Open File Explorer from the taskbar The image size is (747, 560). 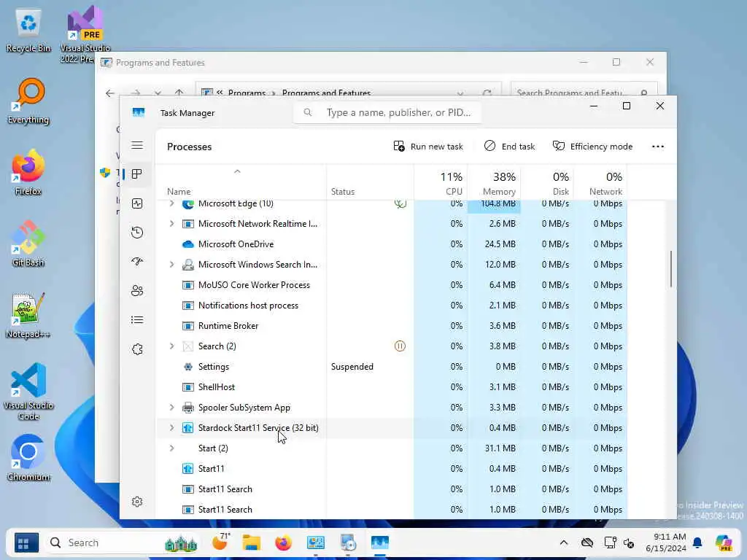(x=251, y=542)
